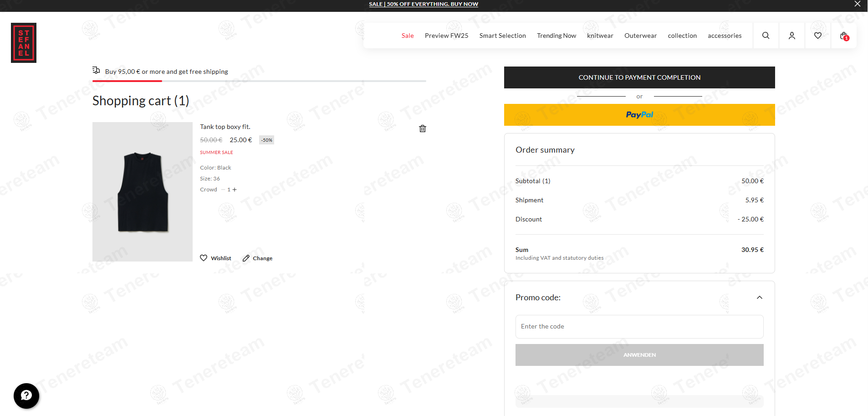This screenshot has height=416, width=868.
Task: Click the Color: Black text
Action: coord(215,168)
